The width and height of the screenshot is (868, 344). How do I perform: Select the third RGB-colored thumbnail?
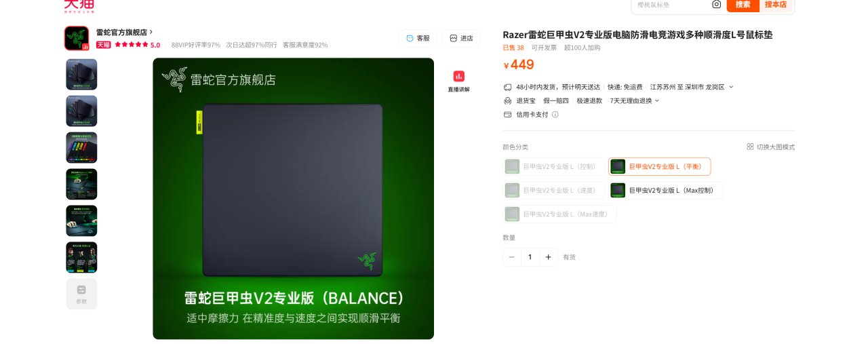pos(81,148)
